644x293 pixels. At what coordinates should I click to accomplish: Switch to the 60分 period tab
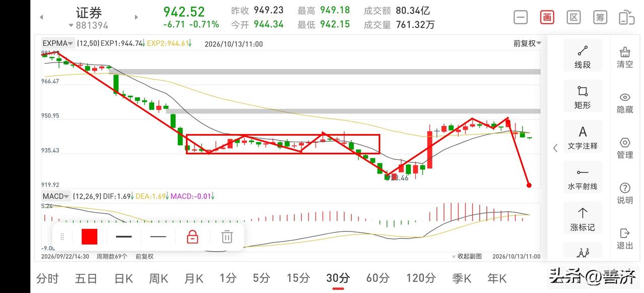coord(378,278)
